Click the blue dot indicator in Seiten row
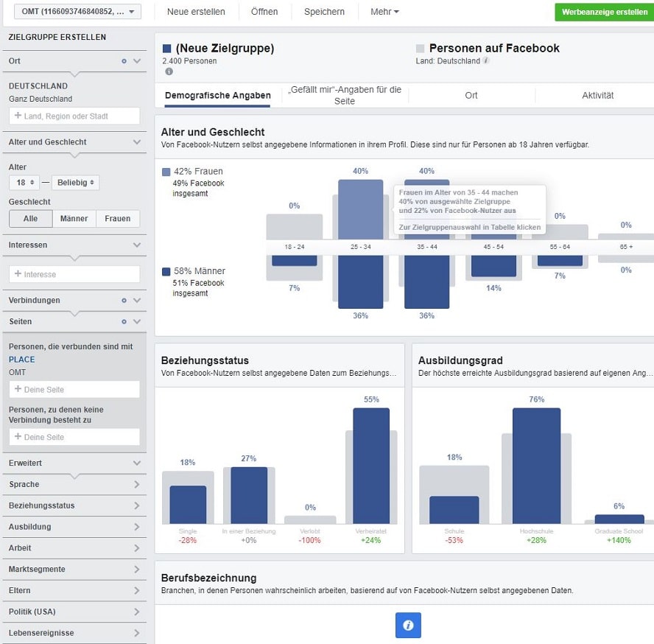This screenshot has width=654, height=644. (124, 322)
